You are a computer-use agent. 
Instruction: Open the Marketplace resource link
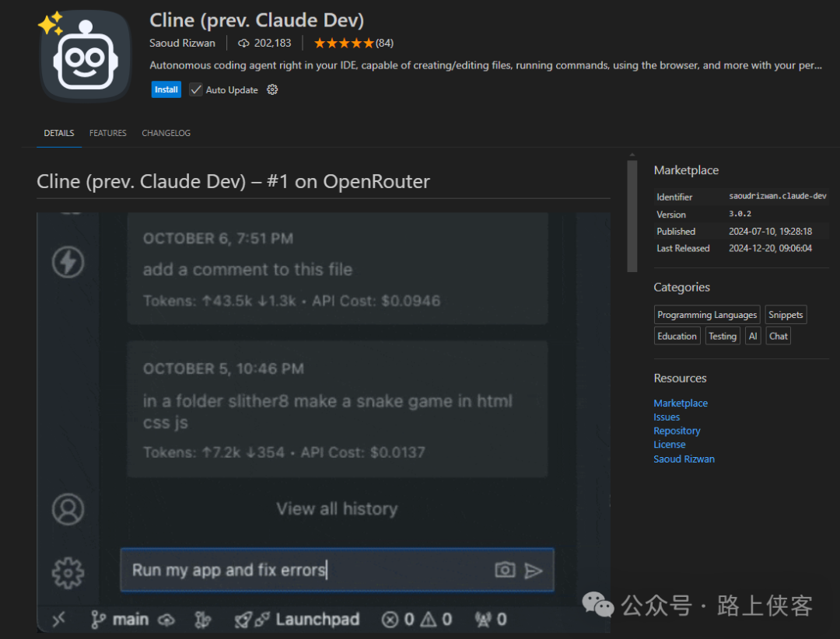click(x=681, y=403)
